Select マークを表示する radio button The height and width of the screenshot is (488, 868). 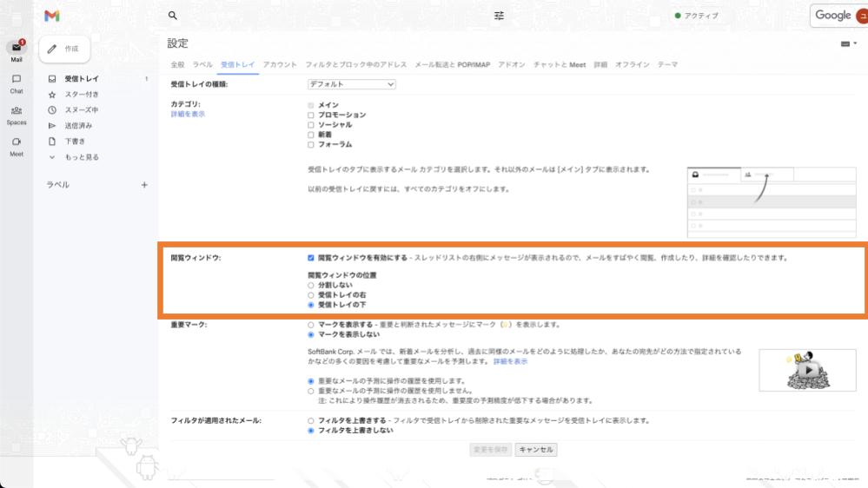point(310,326)
